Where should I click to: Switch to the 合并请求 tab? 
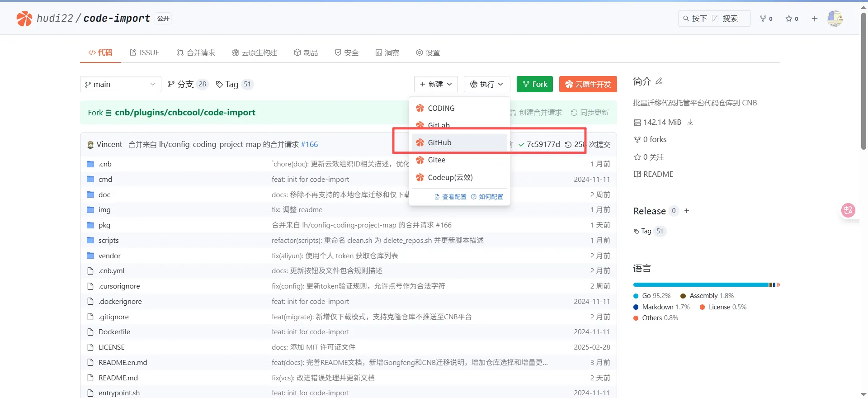[x=196, y=53]
